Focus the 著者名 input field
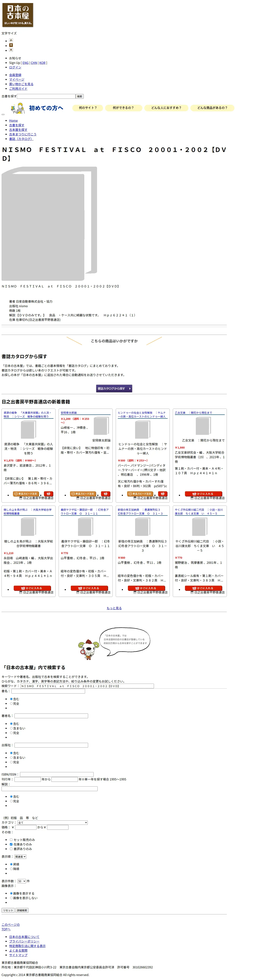This screenshot has width=255, height=980. (51, 716)
